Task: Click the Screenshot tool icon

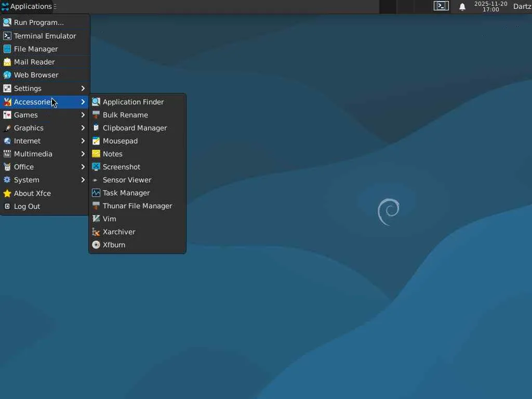Action: (x=96, y=167)
